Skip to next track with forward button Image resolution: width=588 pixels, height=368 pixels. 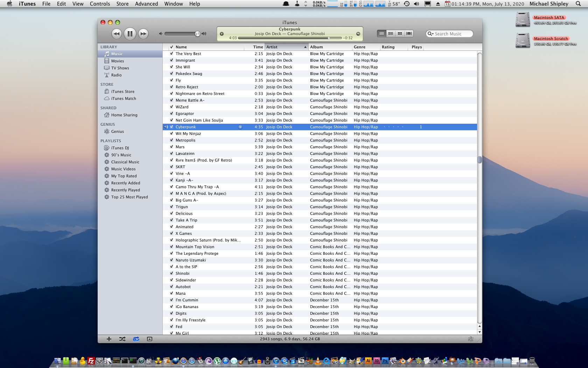143,34
